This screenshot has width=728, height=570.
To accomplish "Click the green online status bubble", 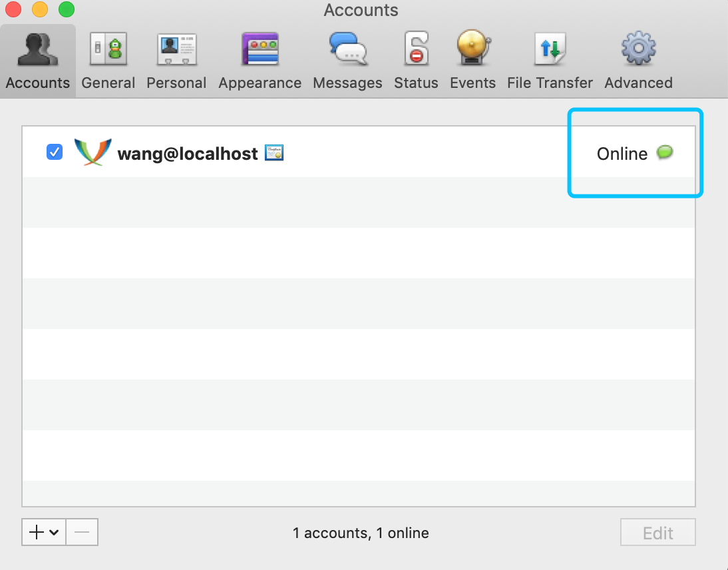I will tap(665, 152).
